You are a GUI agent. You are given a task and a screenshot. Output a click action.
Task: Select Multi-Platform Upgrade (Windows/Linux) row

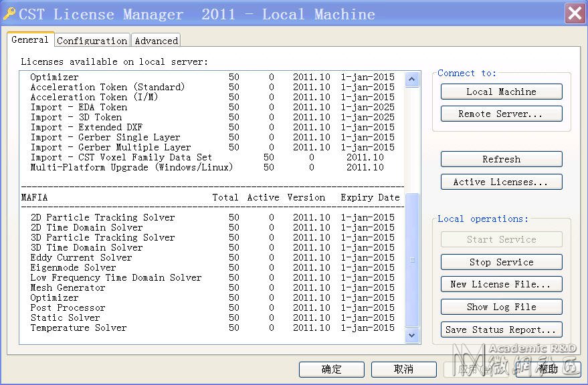pos(207,168)
